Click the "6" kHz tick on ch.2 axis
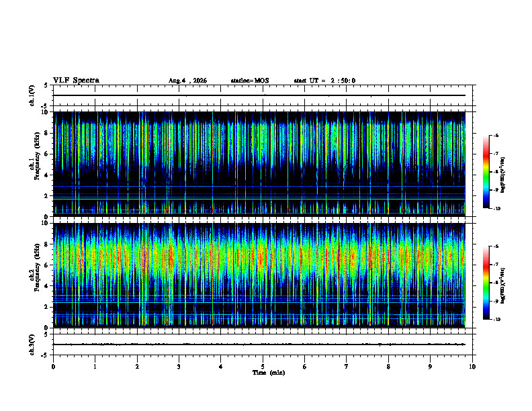 (x=46, y=265)
